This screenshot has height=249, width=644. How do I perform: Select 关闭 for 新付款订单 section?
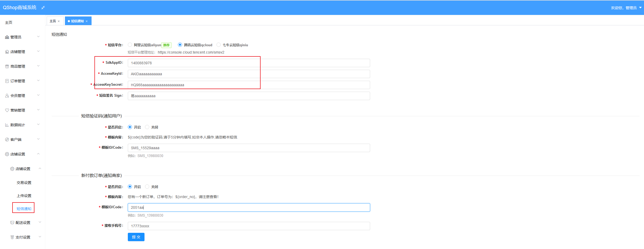tap(147, 187)
